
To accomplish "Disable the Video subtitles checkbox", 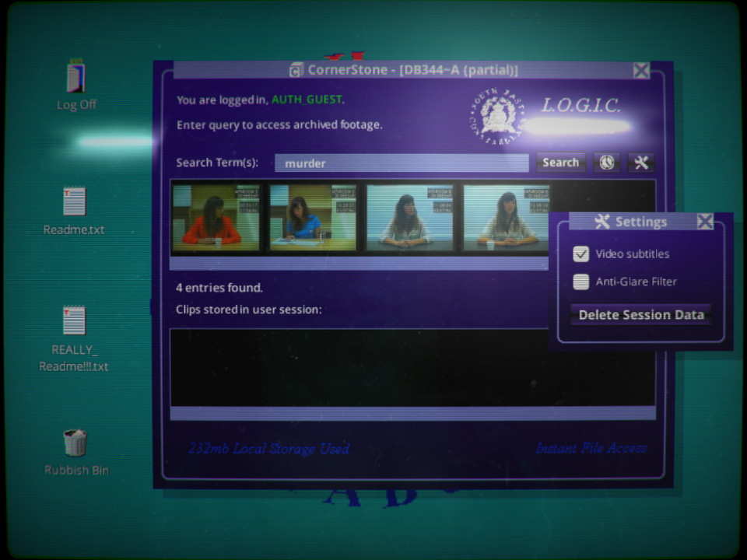I will 580,254.
